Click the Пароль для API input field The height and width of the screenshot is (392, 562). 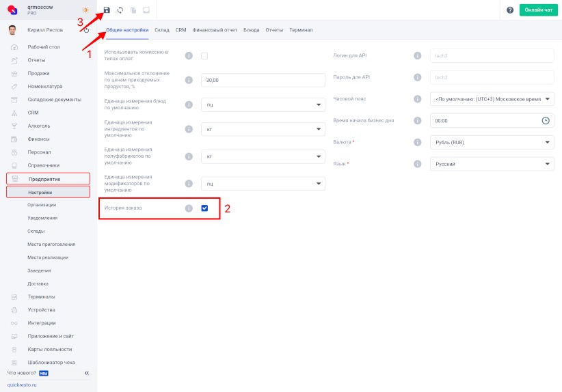[x=492, y=77]
